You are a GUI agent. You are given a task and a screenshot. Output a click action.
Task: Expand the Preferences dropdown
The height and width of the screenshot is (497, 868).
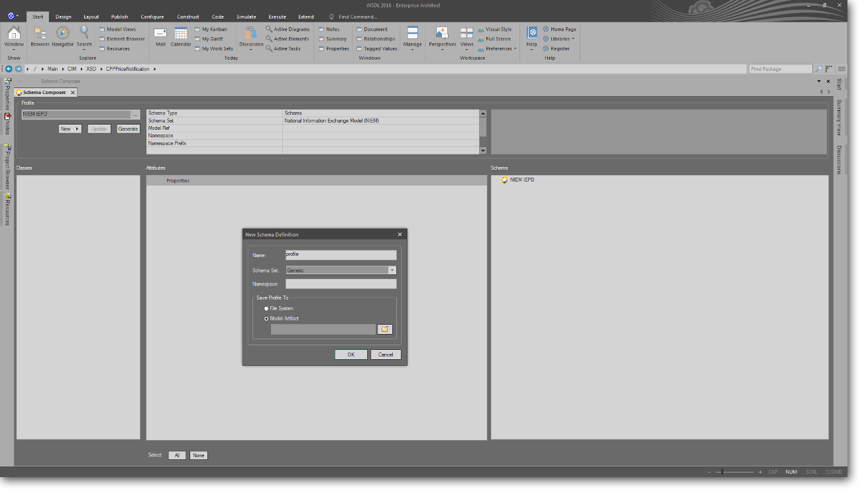515,48
